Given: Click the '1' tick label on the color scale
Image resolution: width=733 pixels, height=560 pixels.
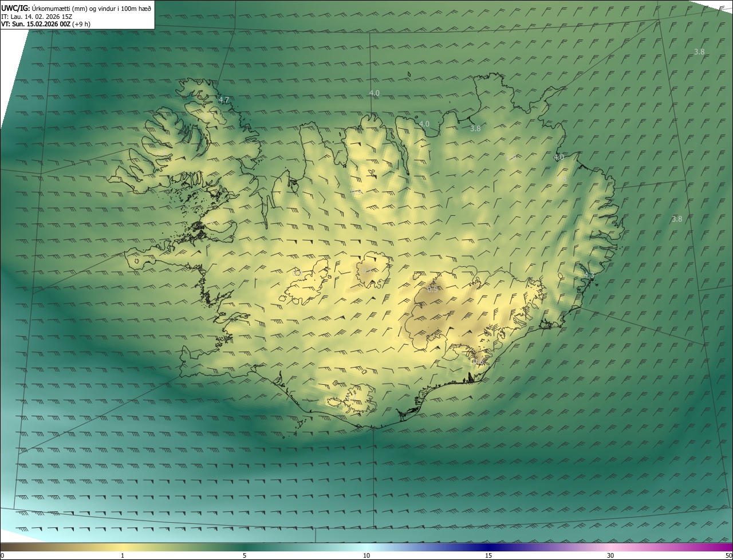Looking at the screenshot, I should pyautogui.click(x=123, y=555).
